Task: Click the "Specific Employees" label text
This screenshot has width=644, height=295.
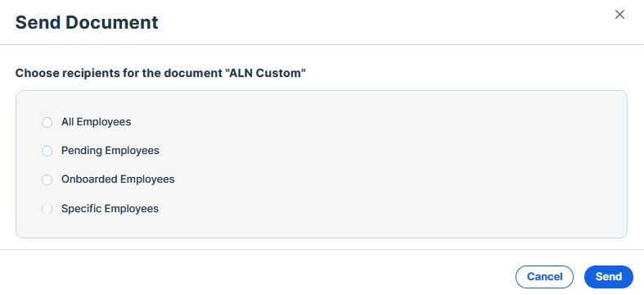Action: [110, 209]
